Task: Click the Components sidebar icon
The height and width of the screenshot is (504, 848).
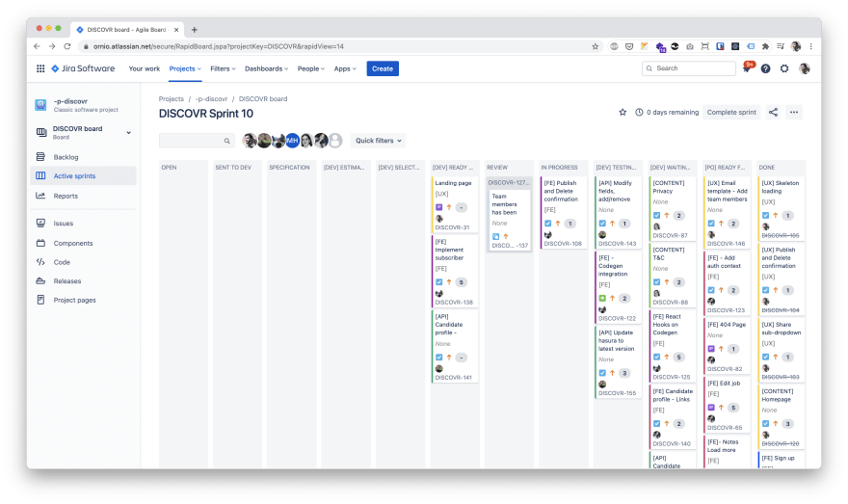Action: [x=40, y=243]
